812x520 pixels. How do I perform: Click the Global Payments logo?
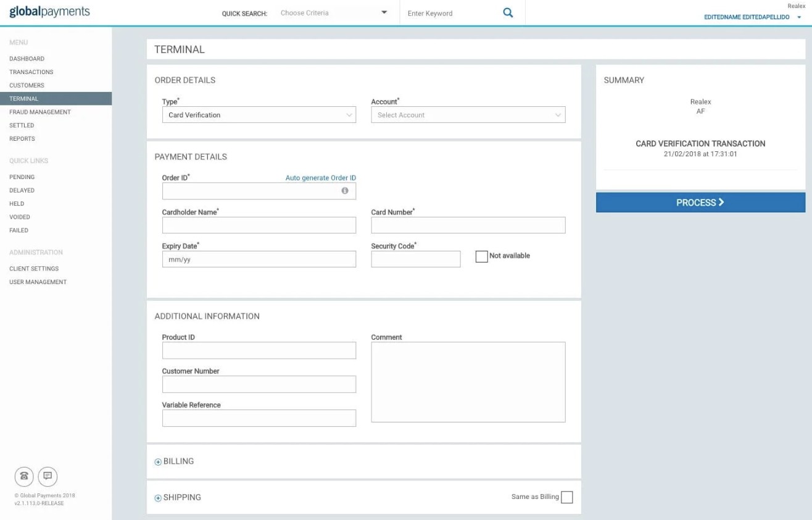coord(49,12)
